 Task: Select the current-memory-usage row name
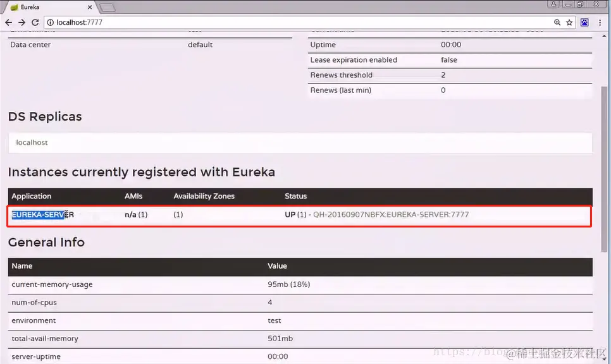click(x=52, y=284)
